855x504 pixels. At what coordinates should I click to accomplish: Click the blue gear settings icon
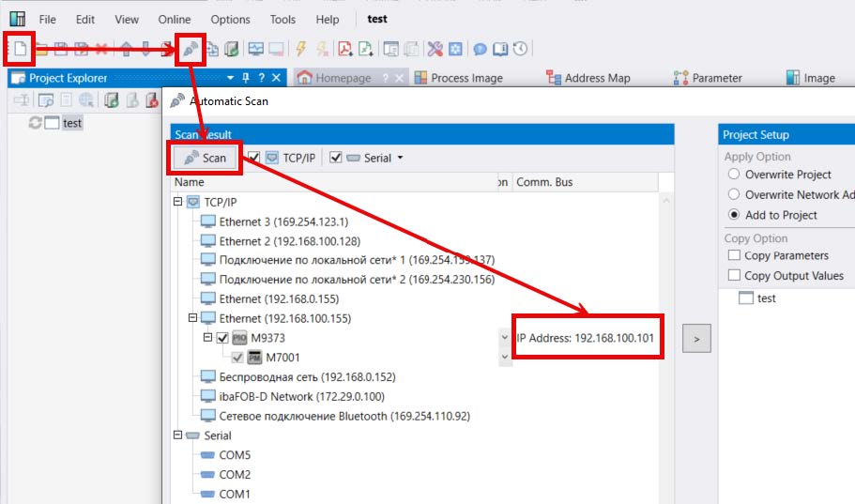455,49
